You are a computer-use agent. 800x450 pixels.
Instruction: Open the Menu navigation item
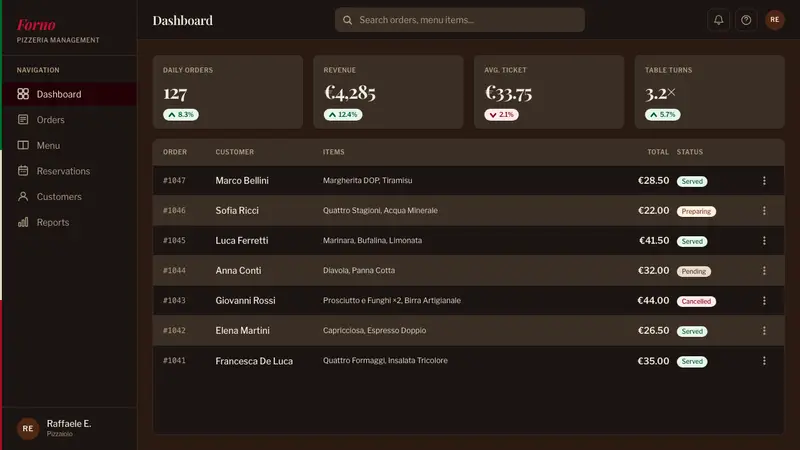[x=70, y=145]
